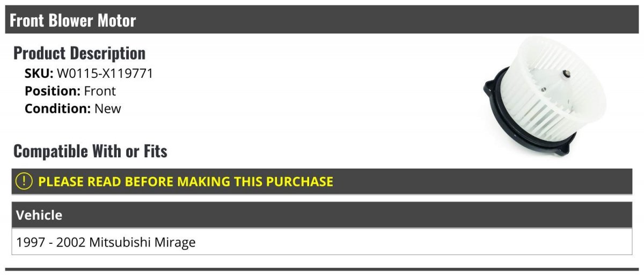Click the SKU label
Viewport: 644px width, 276px height.
point(39,74)
